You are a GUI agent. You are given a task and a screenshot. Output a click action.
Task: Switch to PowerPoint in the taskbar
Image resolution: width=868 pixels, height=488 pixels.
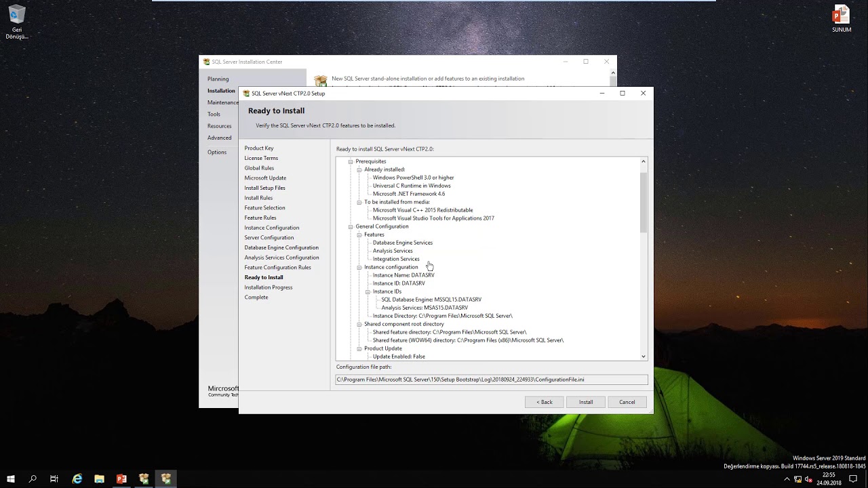(x=121, y=479)
